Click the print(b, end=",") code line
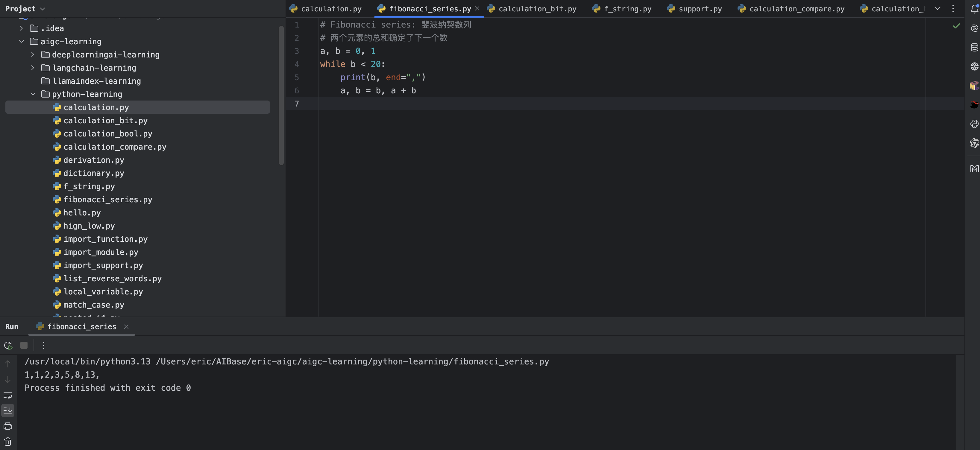 click(x=383, y=77)
